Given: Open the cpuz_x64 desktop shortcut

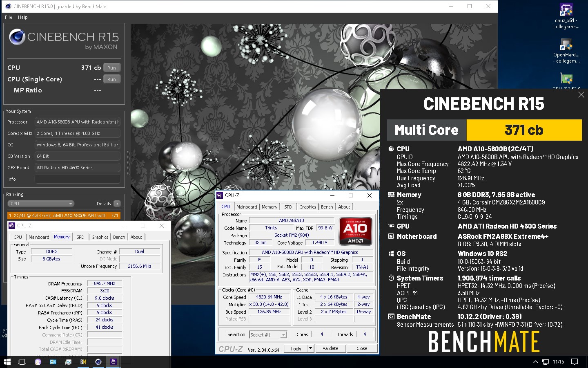Looking at the screenshot, I should pyautogui.click(x=566, y=16).
